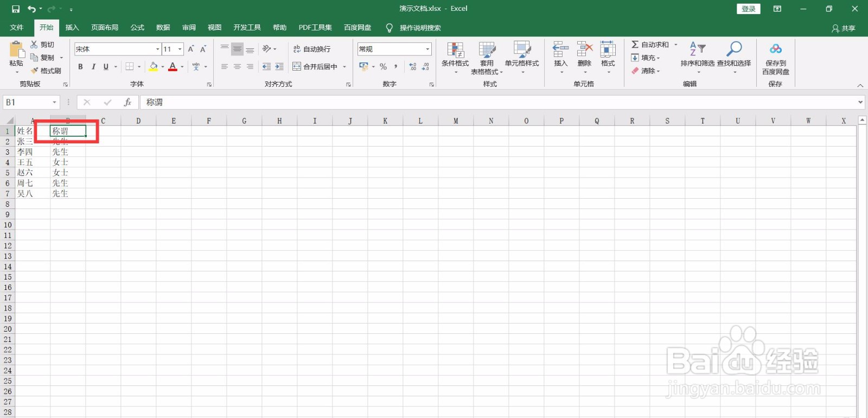The width and height of the screenshot is (868, 418).
Task: Click the Cut scissors button
Action: coord(42,45)
